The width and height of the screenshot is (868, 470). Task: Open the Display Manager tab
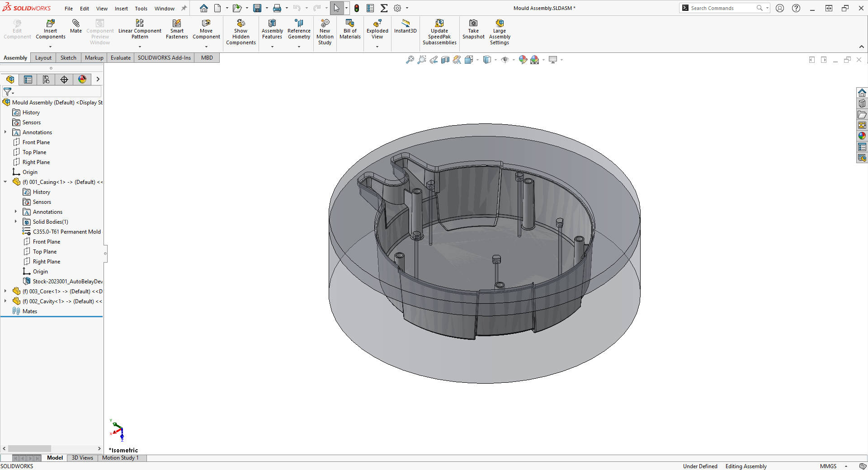click(82, 80)
